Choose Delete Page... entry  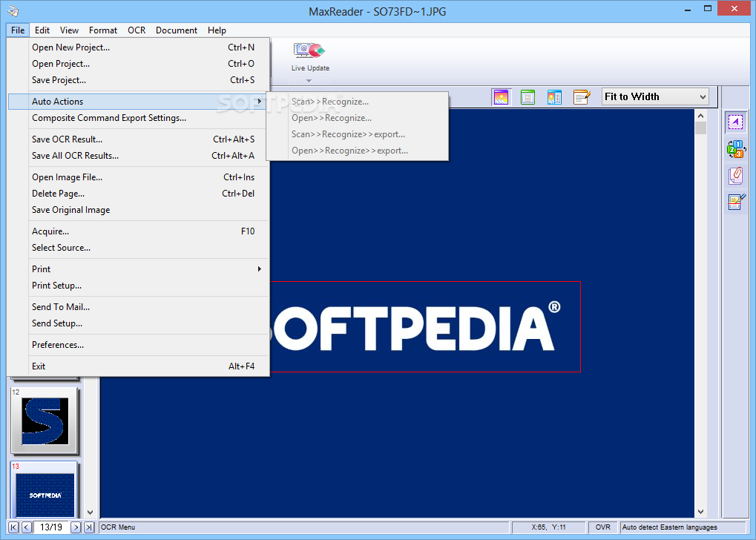[139, 194]
